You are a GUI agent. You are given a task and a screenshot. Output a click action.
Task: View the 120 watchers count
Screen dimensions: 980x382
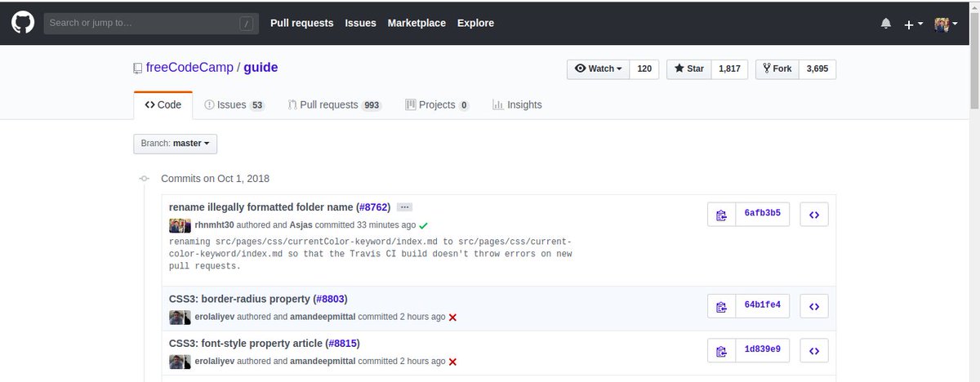pos(644,69)
